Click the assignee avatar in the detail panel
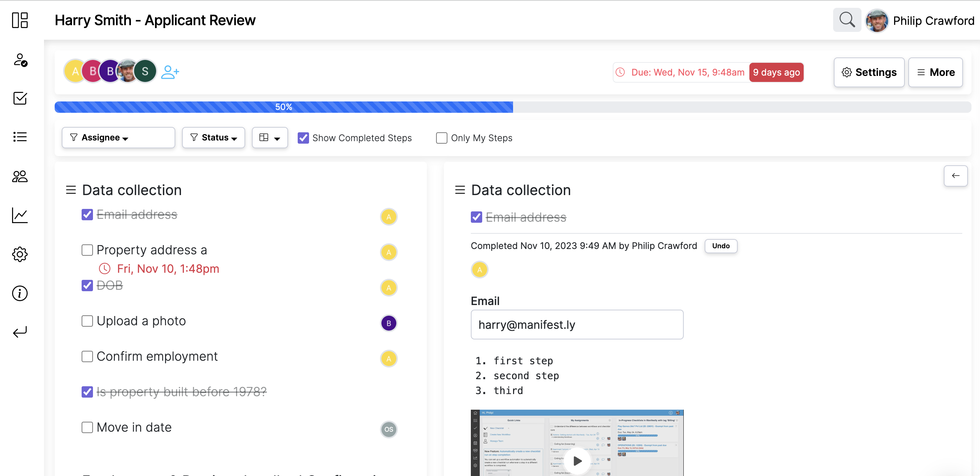This screenshot has width=980, height=476. (479, 270)
